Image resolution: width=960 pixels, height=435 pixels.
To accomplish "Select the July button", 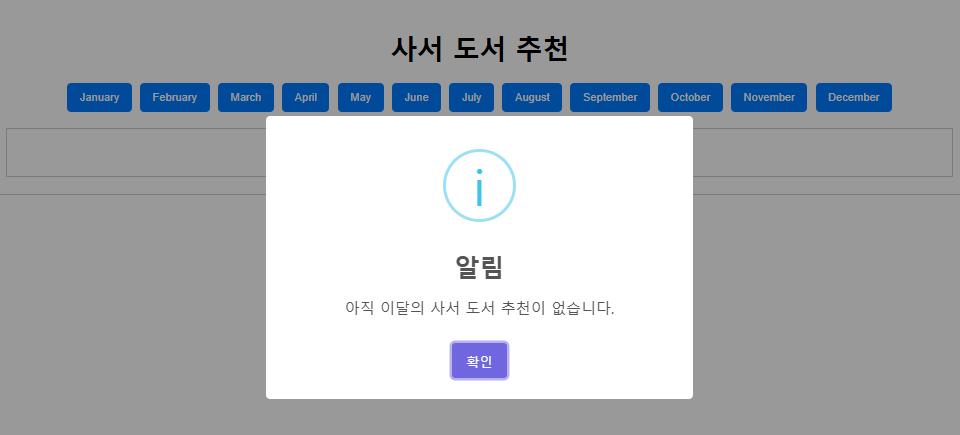I will coord(471,97).
